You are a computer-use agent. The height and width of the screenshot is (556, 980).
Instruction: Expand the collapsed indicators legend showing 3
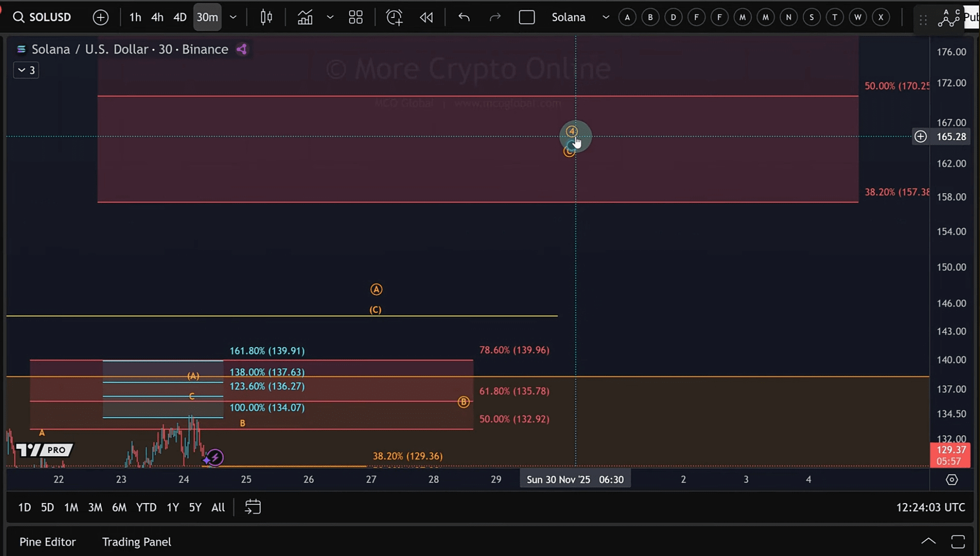click(26, 70)
